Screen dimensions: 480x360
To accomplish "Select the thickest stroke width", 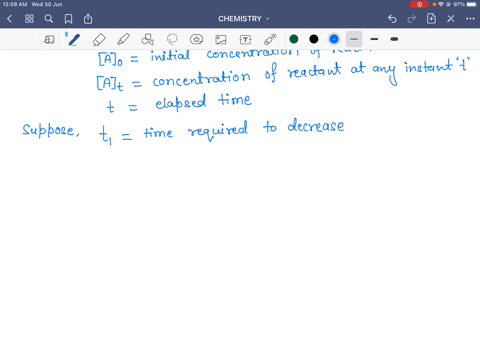I will 394,39.
